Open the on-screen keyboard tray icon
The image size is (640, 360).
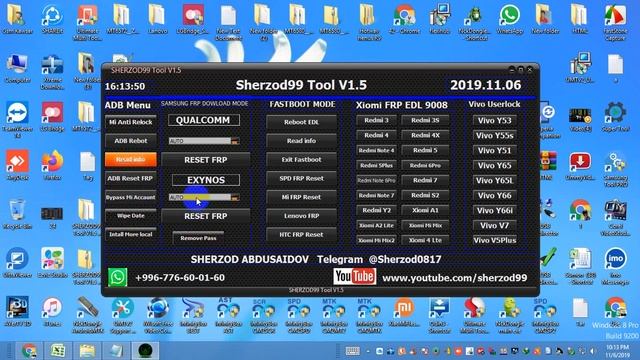(x=353, y=351)
